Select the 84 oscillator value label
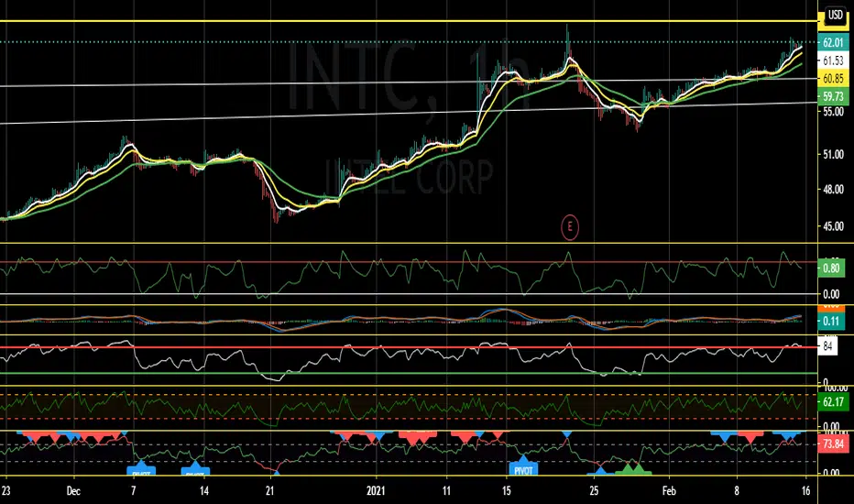 click(827, 346)
